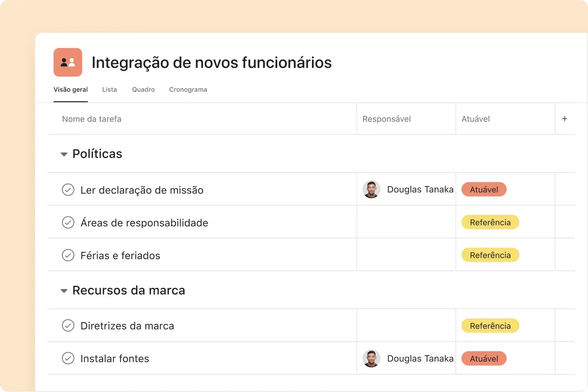Screen dimensions: 588x392
Task: Collapse the Recursos da marca section
Action: click(x=64, y=291)
